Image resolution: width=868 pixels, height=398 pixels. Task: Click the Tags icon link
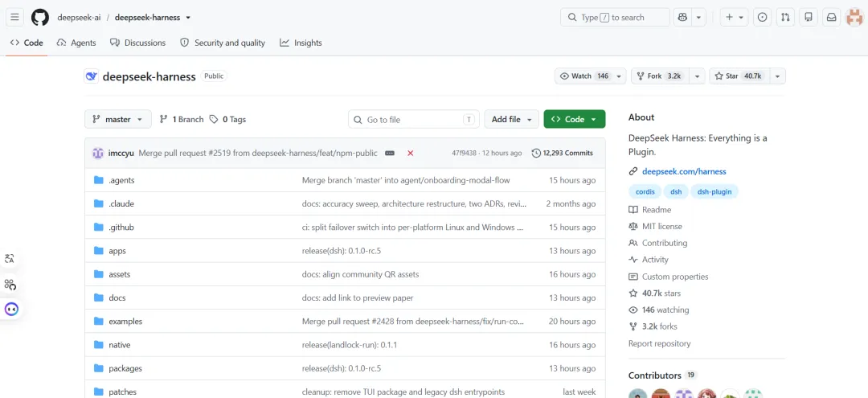click(x=214, y=119)
